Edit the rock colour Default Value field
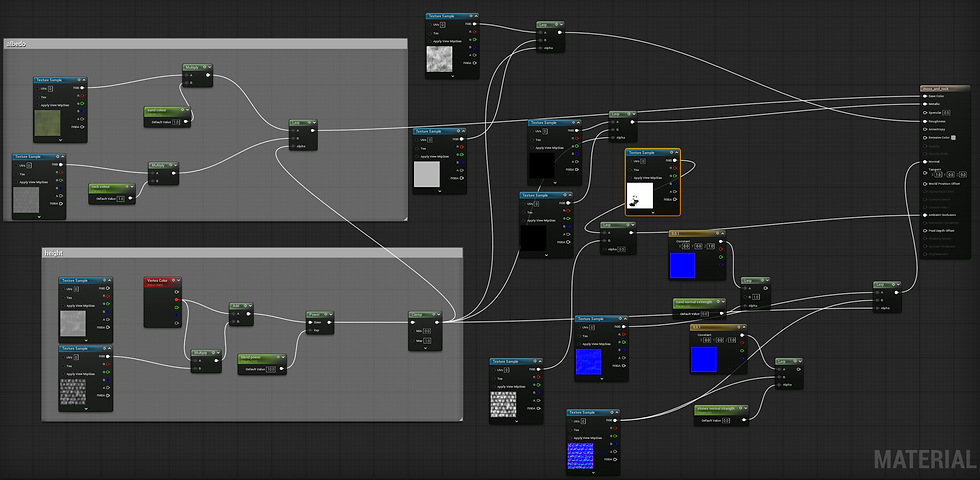The width and height of the screenshot is (980, 480). coord(121,198)
